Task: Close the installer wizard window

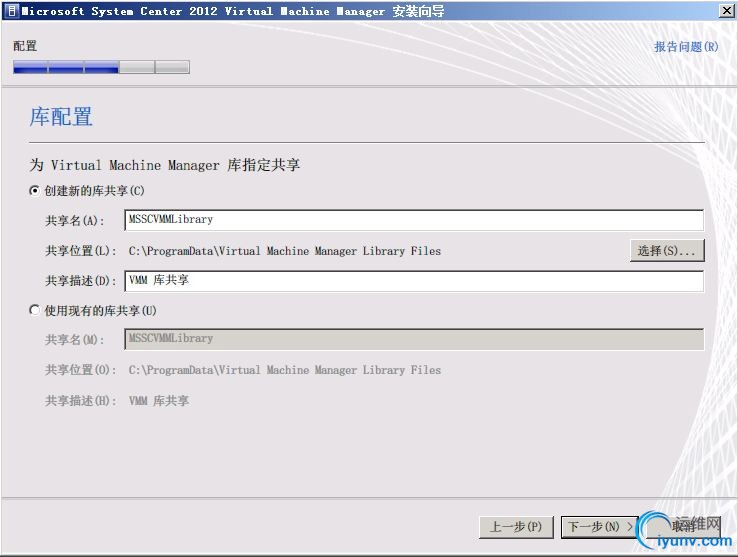Action: (x=727, y=10)
